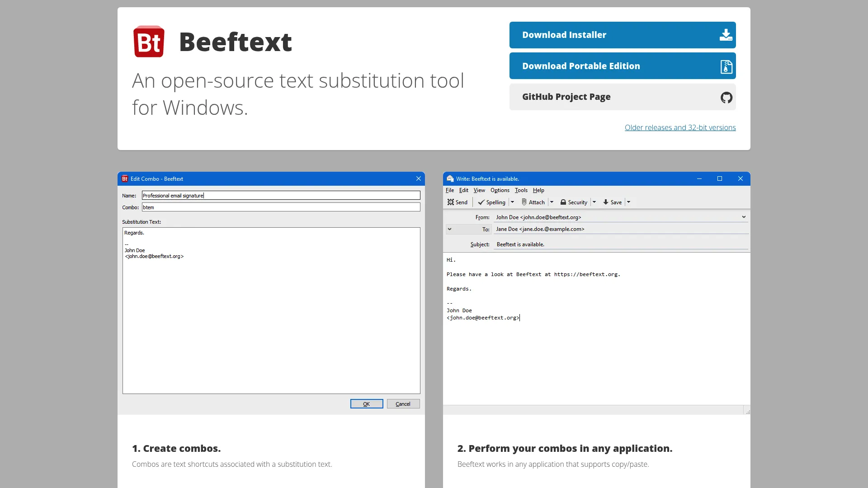Viewport: 868px width, 488px height.
Task: Minimize the Write: Beeftext is available window
Action: coord(699,178)
